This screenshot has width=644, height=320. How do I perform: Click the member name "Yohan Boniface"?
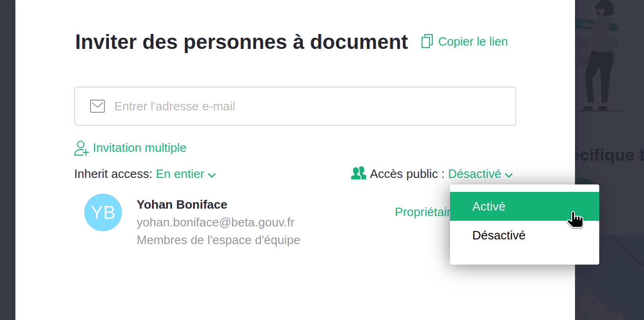[182, 204]
